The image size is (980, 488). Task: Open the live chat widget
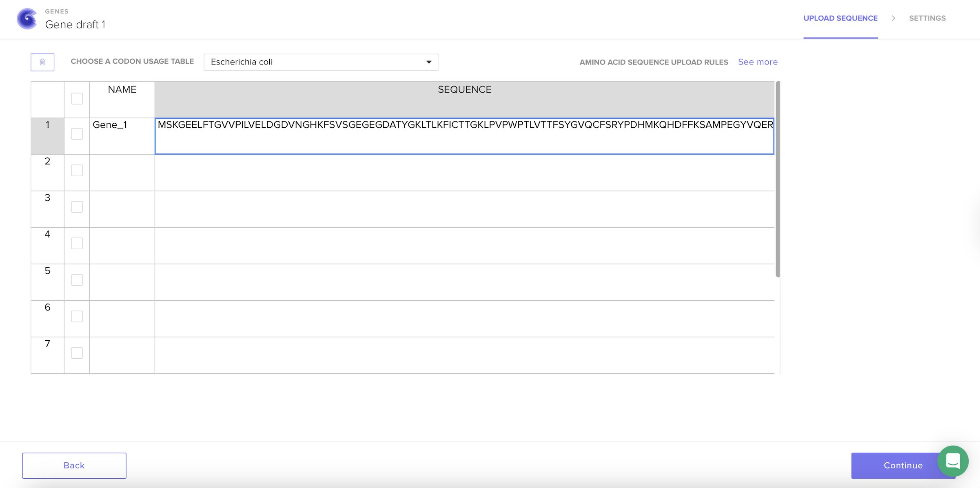[x=953, y=461]
